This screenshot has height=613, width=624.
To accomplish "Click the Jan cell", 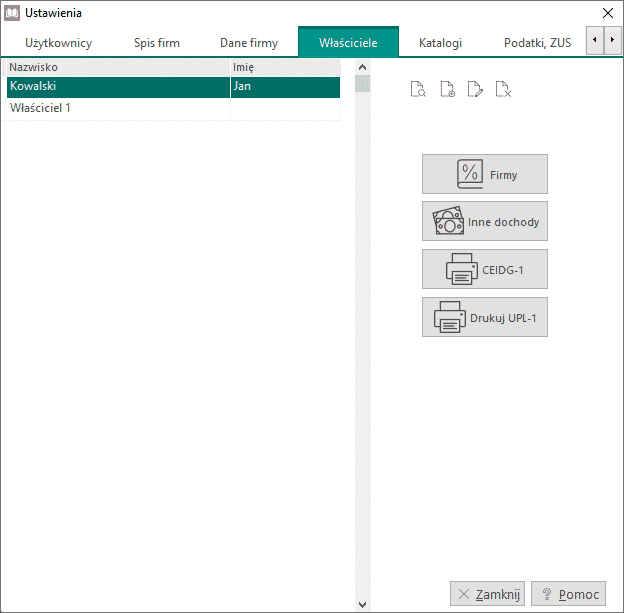I will pos(285,87).
